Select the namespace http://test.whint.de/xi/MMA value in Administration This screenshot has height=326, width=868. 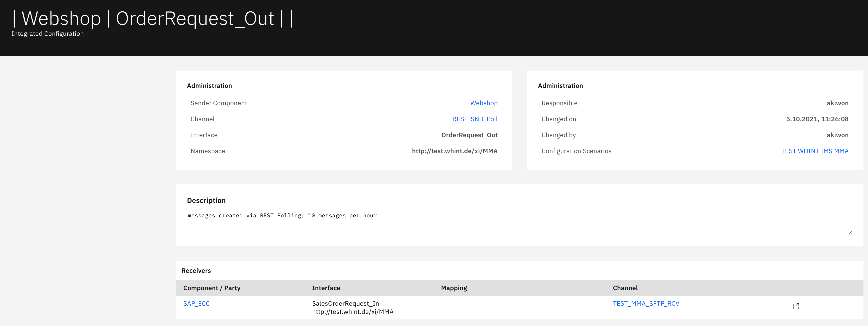(x=455, y=151)
